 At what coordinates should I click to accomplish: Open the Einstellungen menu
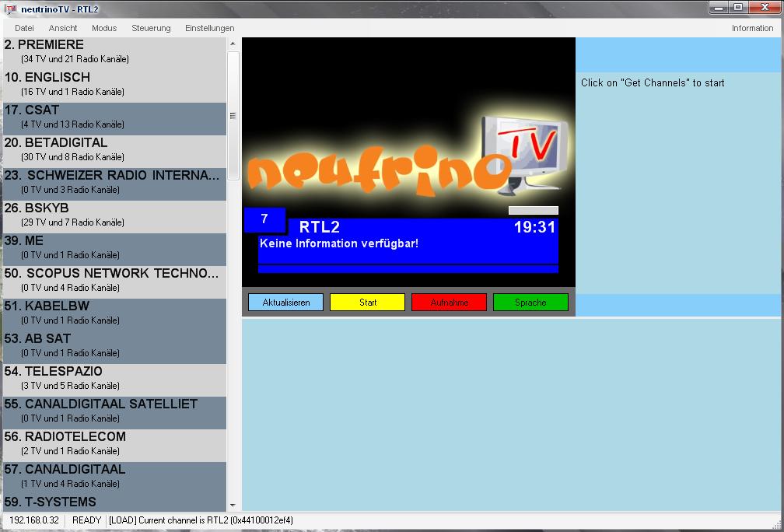(x=209, y=28)
